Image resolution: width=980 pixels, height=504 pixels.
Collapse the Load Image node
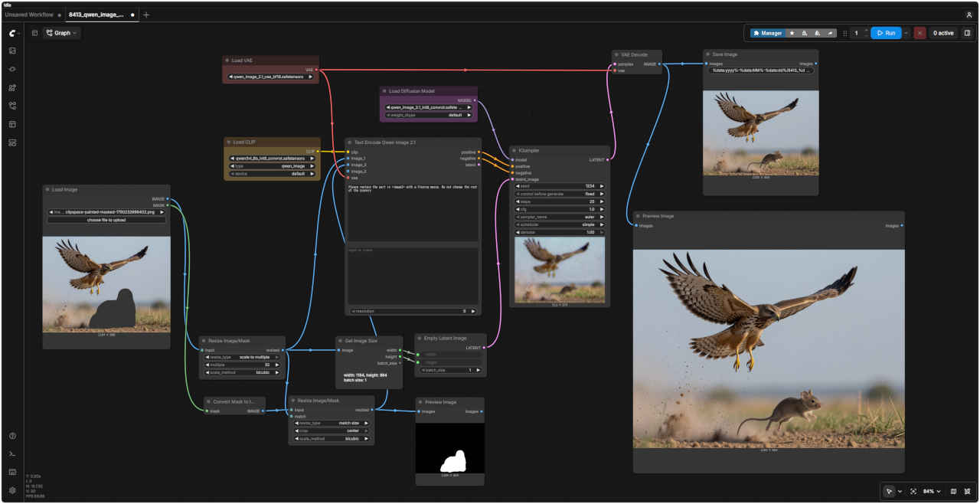[x=47, y=189]
